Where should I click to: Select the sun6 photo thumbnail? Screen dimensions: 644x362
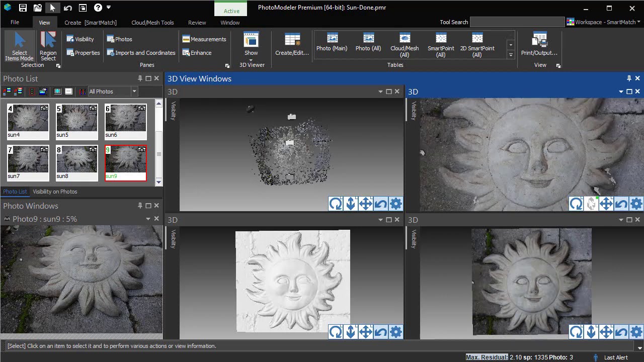click(x=126, y=121)
